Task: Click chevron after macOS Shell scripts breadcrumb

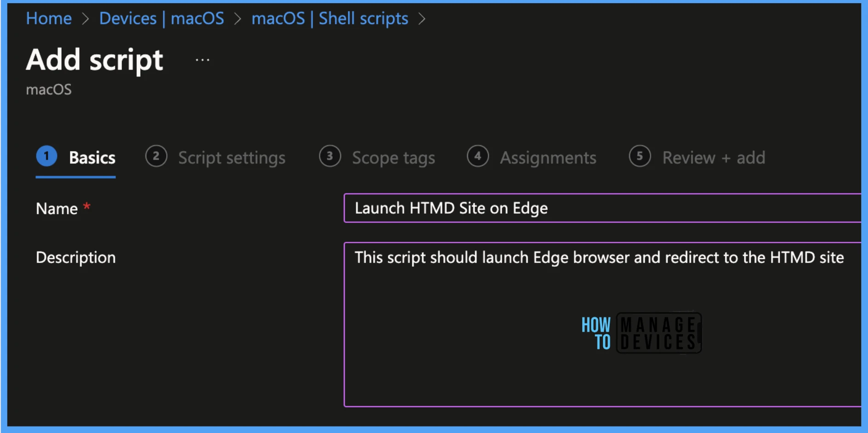Action: (x=422, y=19)
